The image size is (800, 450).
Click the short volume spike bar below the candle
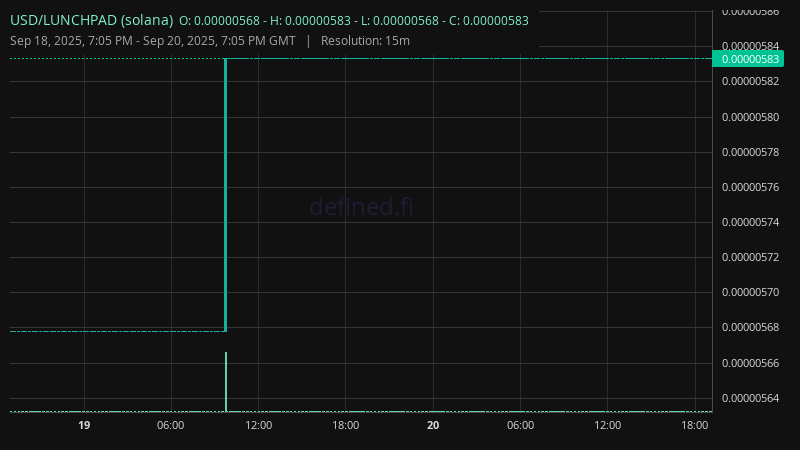tap(226, 382)
